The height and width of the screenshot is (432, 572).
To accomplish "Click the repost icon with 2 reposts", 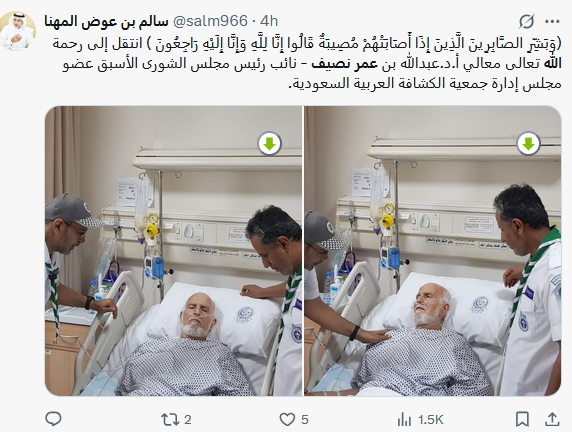I will (169, 420).
